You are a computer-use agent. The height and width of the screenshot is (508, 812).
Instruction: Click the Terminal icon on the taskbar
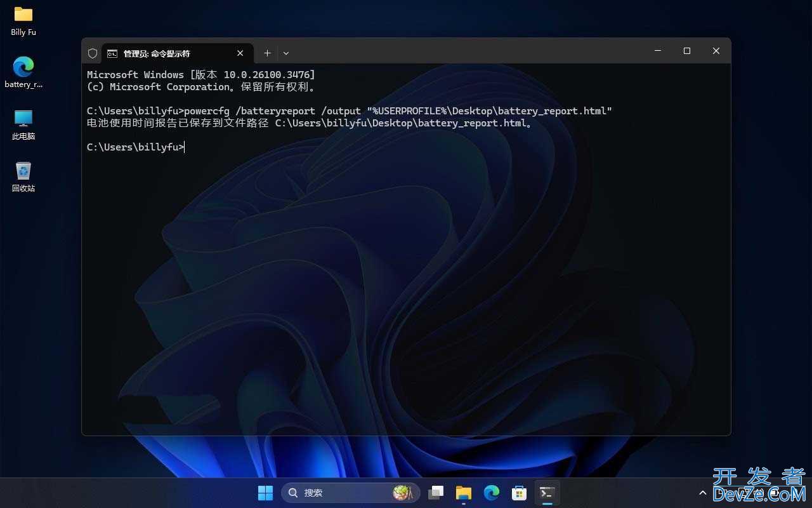tap(547, 493)
